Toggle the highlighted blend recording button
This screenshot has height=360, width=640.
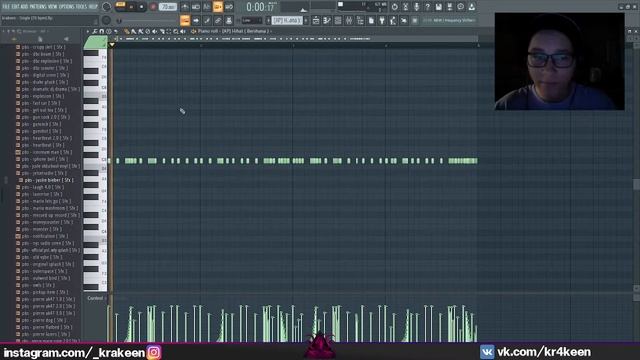[x=217, y=7]
